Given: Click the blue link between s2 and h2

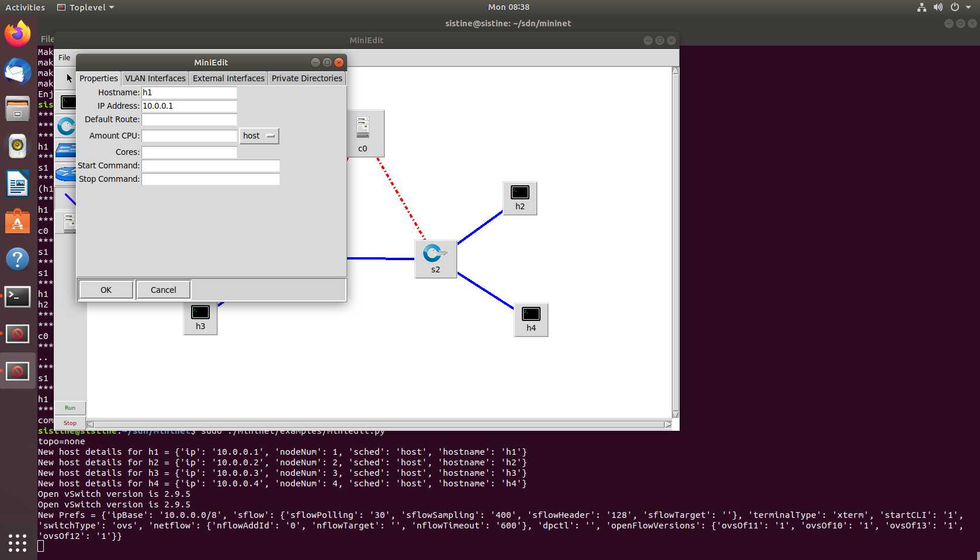Looking at the screenshot, I should pos(480,227).
